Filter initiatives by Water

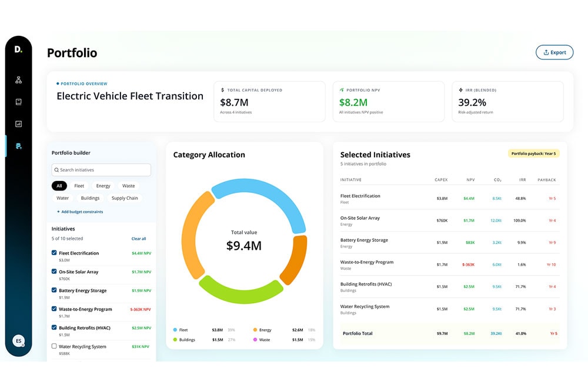63,198
